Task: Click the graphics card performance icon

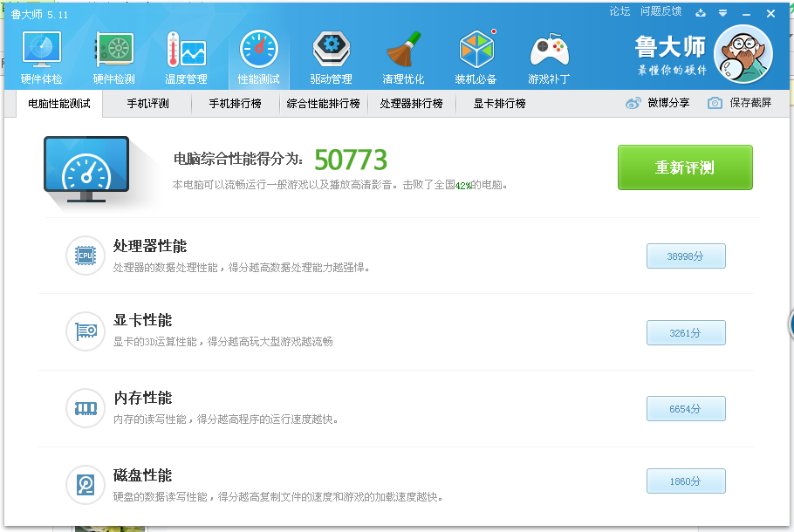Action: (x=86, y=331)
